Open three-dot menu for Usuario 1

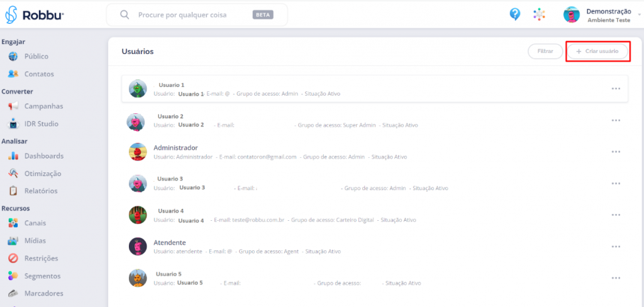pos(616,89)
